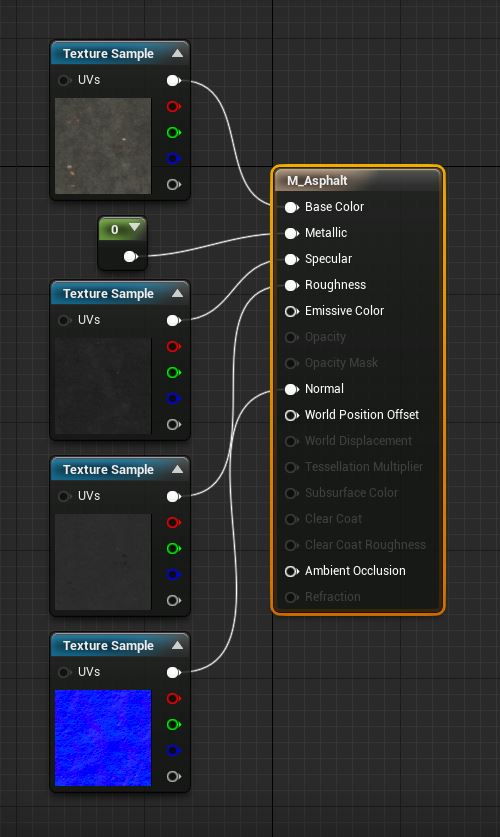Click alpha output pin on Base Color texture sample
Image resolution: width=500 pixels, height=837 pixels.
[x=173, y=185]
